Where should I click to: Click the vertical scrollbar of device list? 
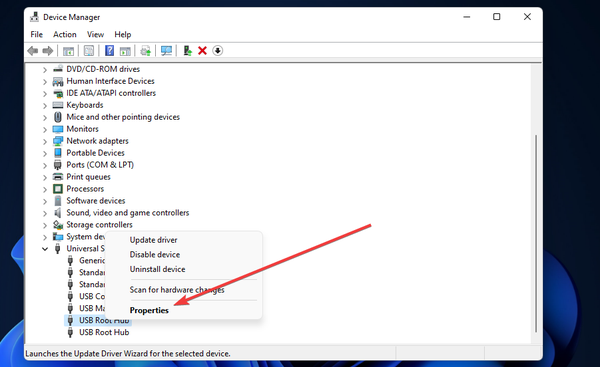click(x=536, y=233)
